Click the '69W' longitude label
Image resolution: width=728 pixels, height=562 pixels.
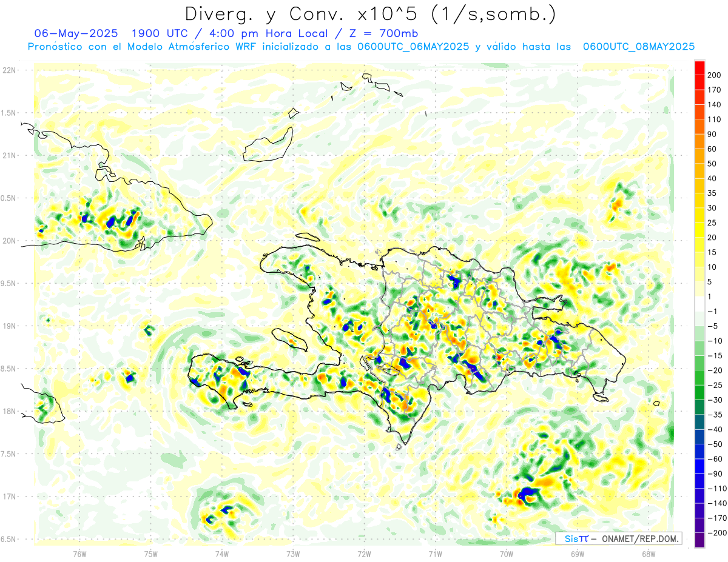[578, 553]
